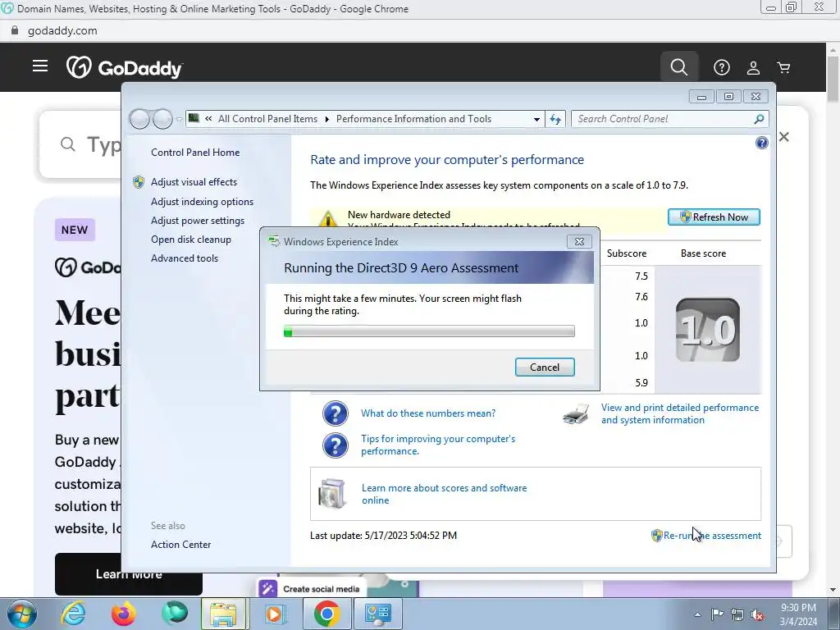The width and height of the screenshot is (840, 630).
Task: Open Learn more about scores online link
Action: [x=444, y=494]
